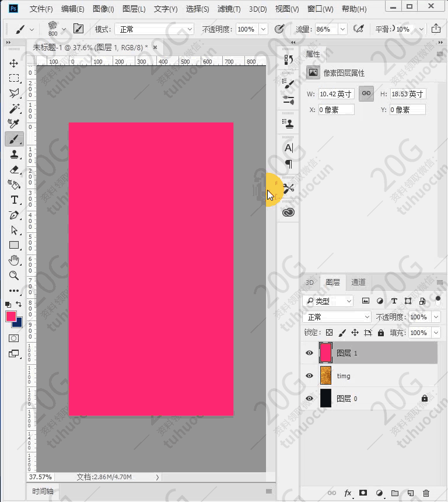Add a layer mask
Viewport: 448px width, 502px height.
click(363, 493)
